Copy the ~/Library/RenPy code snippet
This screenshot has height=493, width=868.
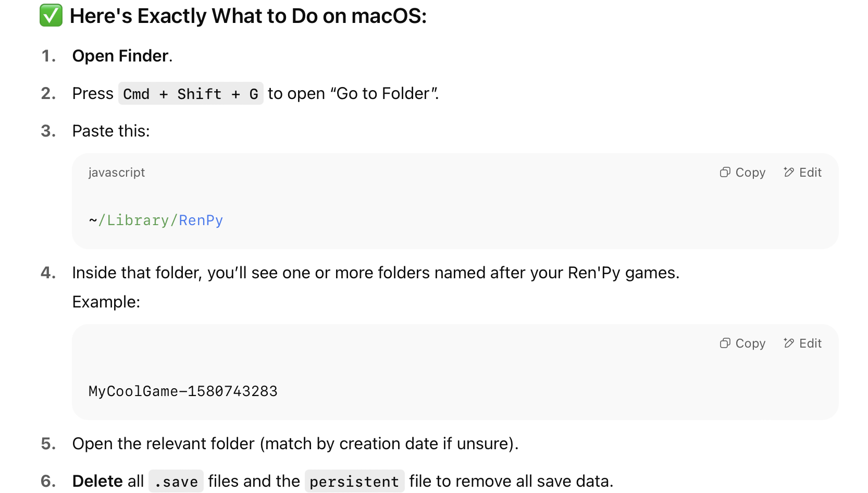(742, 172)
